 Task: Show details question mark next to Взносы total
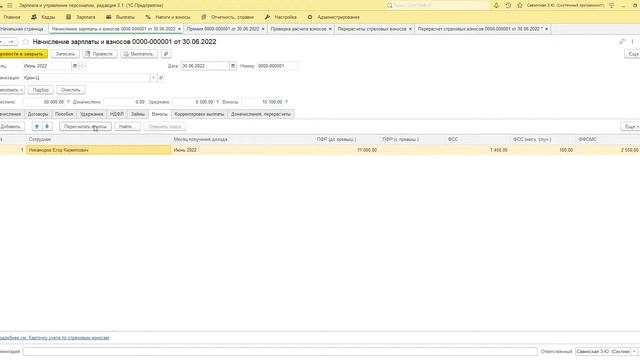[x=286, y=102]
